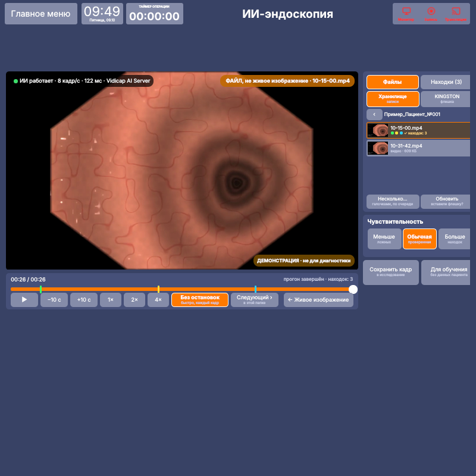Click the play button under the video

(24, 300)
